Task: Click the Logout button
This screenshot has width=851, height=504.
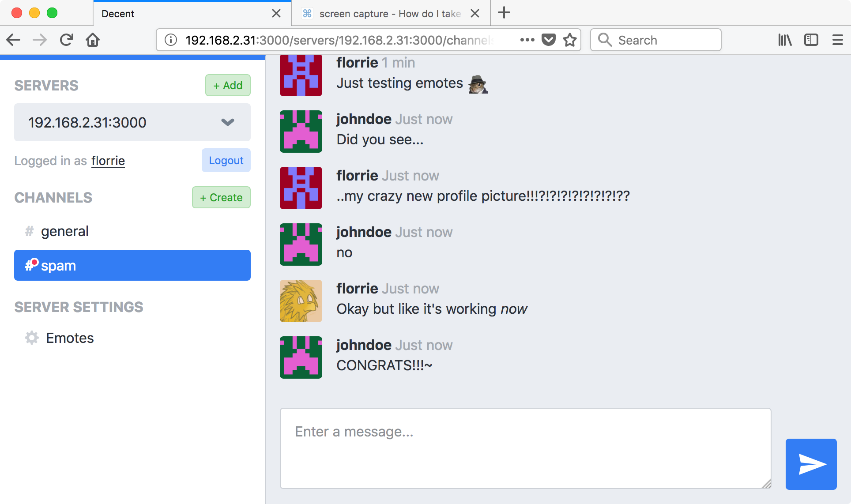Action: (x=226, y=160)
